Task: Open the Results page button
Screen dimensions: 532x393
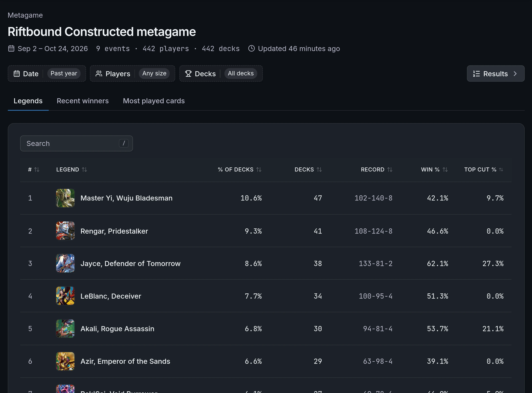Action: pos(496,74)
